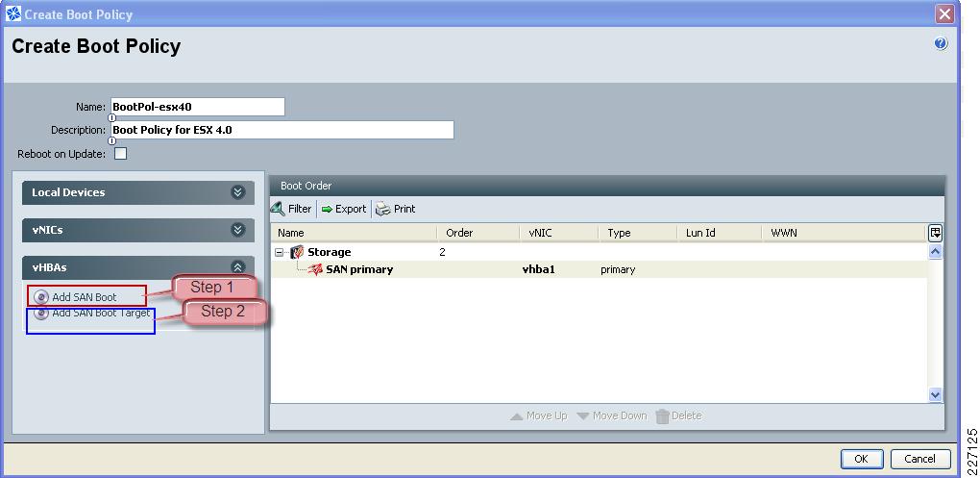Click the primary value in Type column
Viewport: 980px width, 478px height.
[x=618, y=269]
